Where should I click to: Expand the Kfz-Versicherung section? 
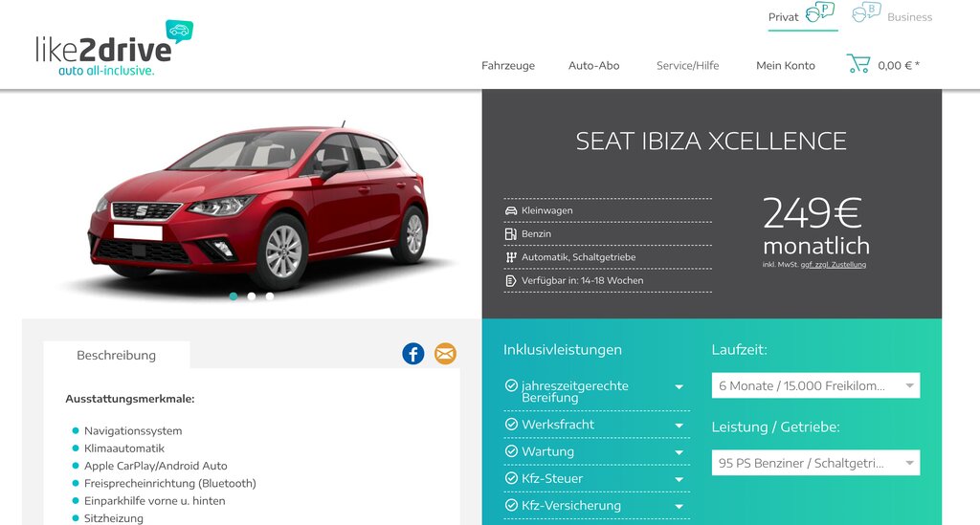[x=596, y=506]
